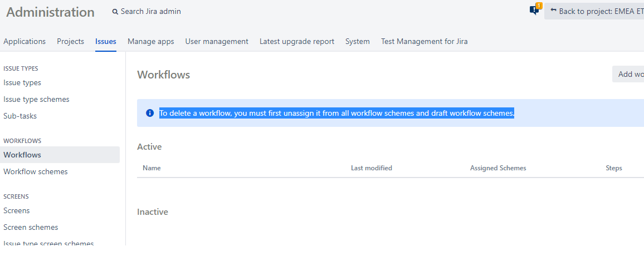
Task: Click the Workflows page heading
Action: [163, 75]
